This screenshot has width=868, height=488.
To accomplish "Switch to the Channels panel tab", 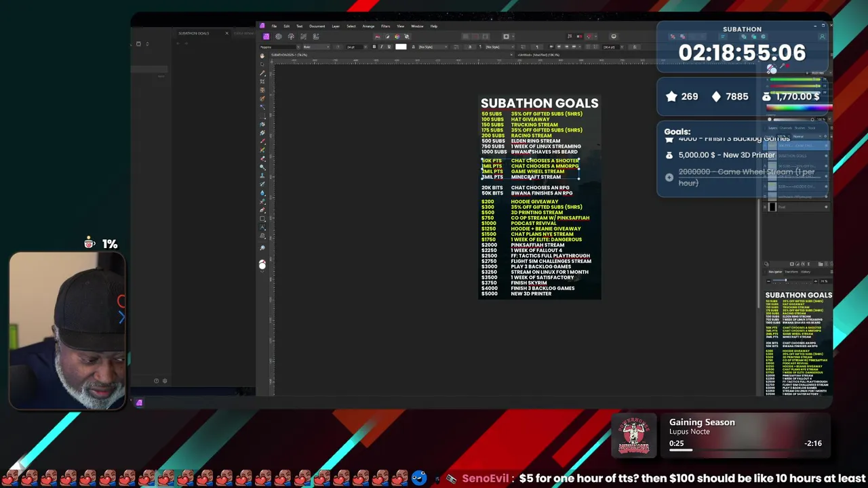I will [x=785, y=127].
